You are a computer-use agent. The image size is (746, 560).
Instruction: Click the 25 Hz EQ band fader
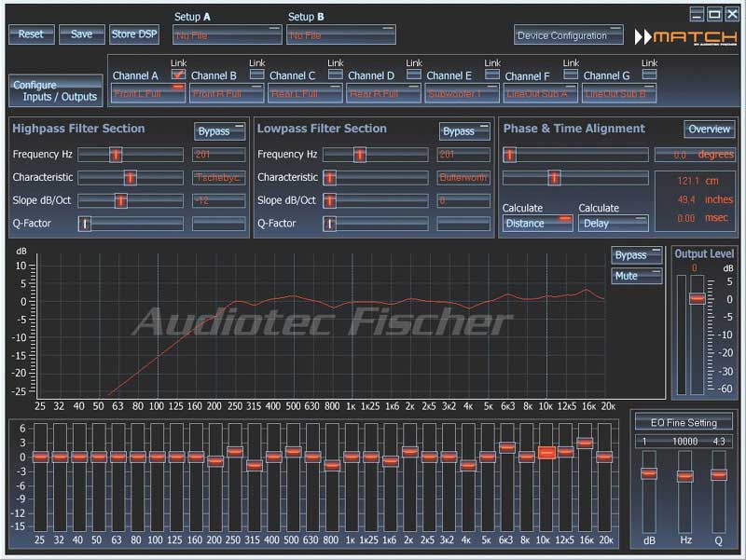(x=40, y=457)
